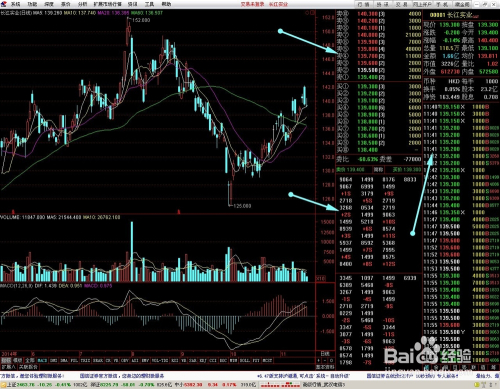Switch indicator mode to 模板

(17, 360)
